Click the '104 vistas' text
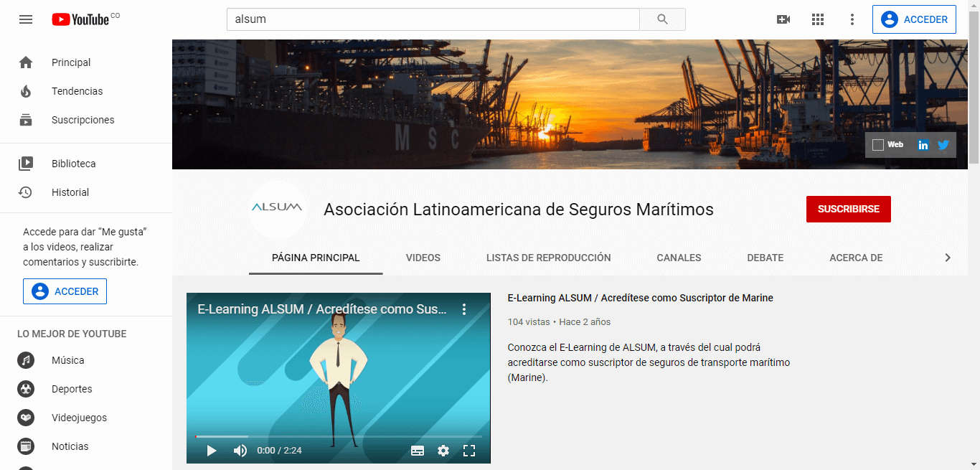 coord(529,322)
